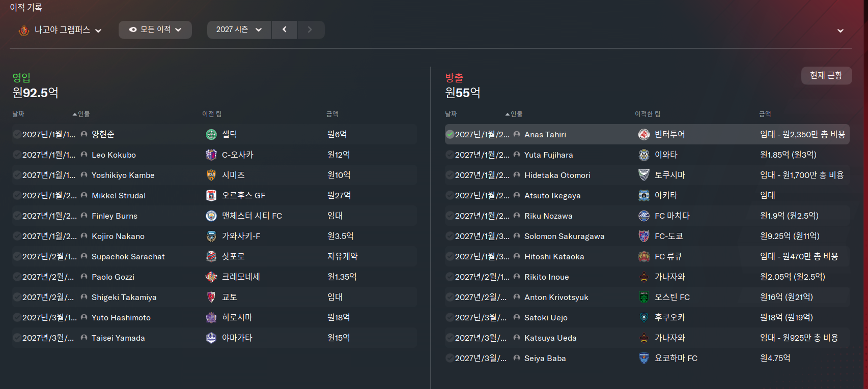868x389 pixels.
Task: Click the C-오사카 club badge
Action: coord(211,155)
